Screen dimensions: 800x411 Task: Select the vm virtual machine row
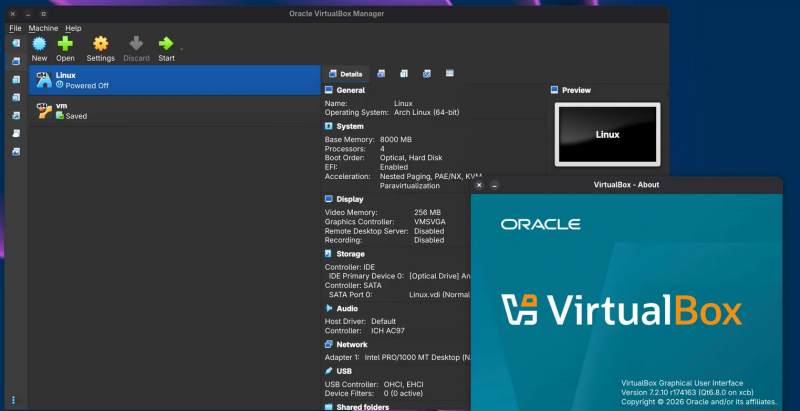(x=174, y=111)
